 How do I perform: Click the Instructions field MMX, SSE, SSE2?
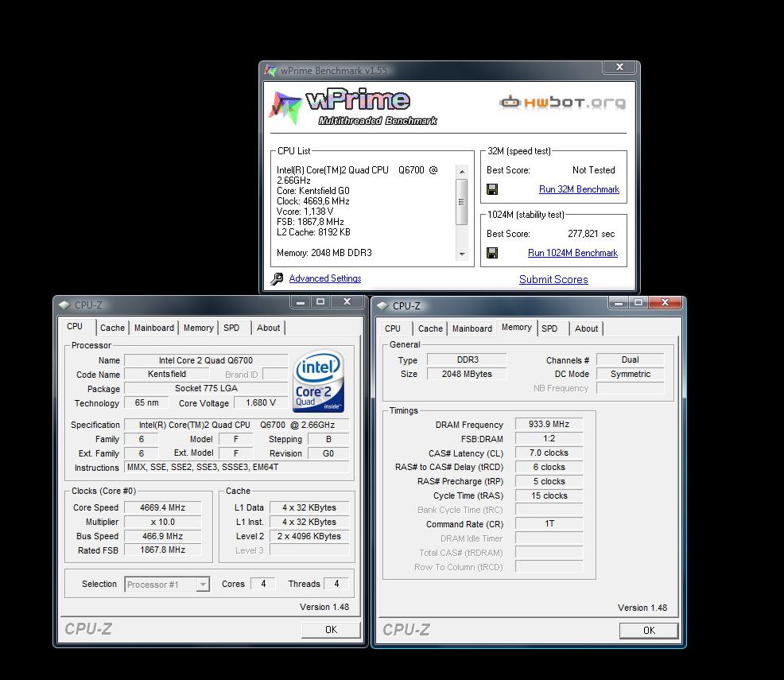click(237, 467)
